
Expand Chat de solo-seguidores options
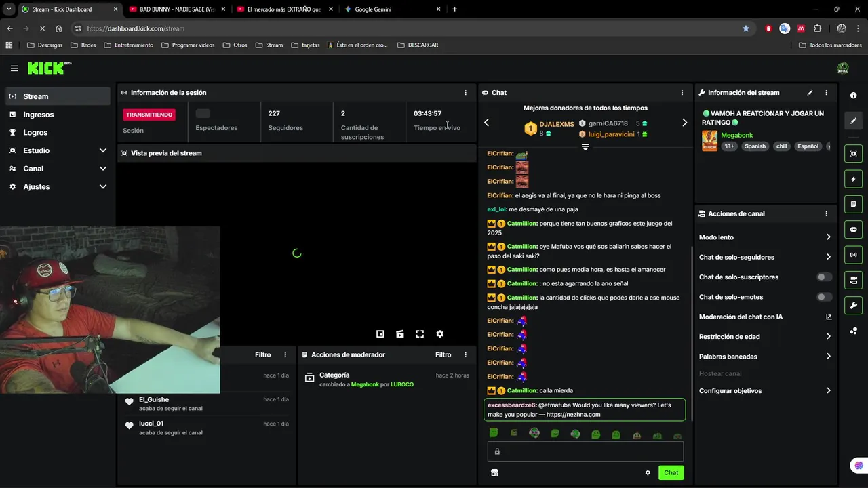(x=765, y=257)
